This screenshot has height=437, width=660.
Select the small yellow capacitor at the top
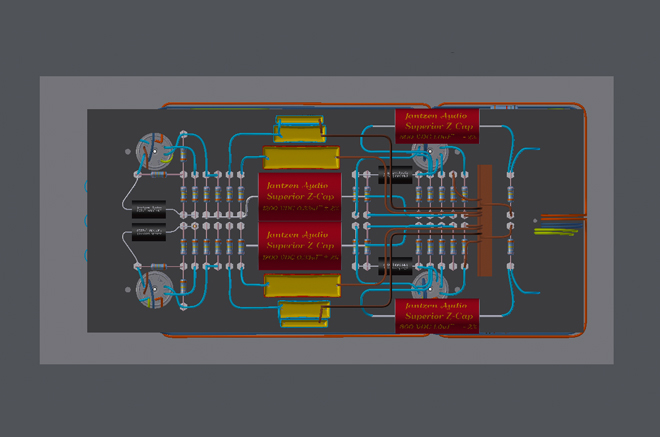click(300, 129)
